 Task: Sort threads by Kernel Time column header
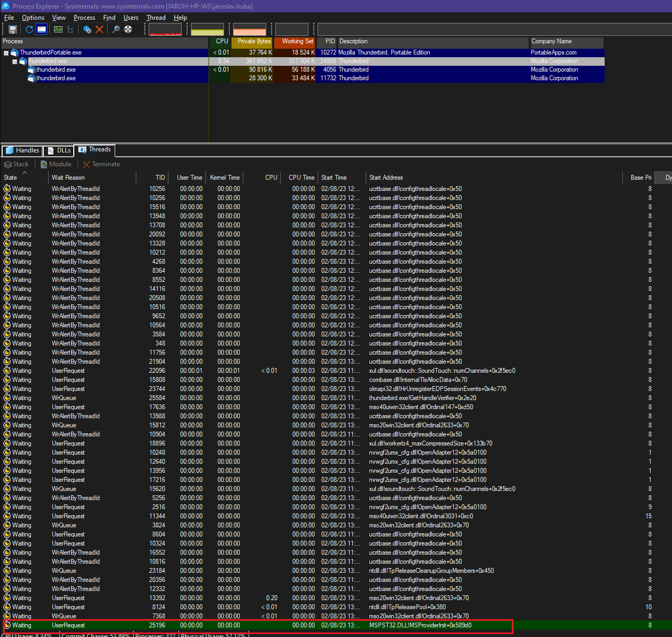225,178
